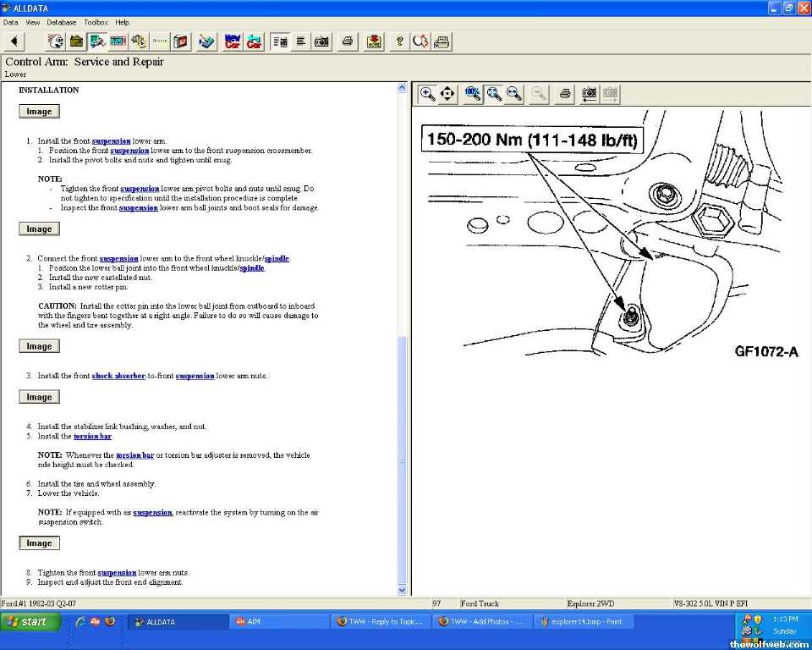Follow the torsion bar link in step 5
The width and height of the screenshot is (812, 650).
click(x=92, y=437)
